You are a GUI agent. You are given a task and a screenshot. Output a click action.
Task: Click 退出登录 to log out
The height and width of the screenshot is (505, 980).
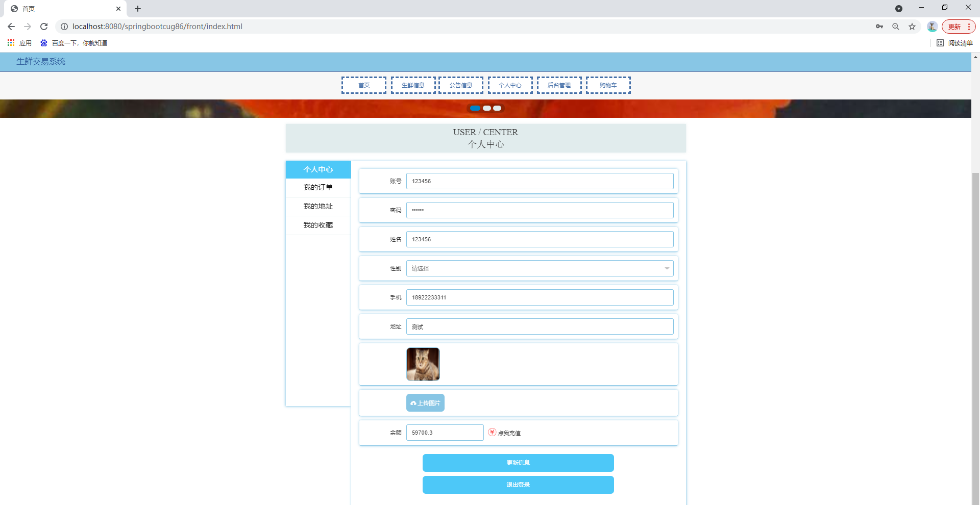(x=518, y=485)
